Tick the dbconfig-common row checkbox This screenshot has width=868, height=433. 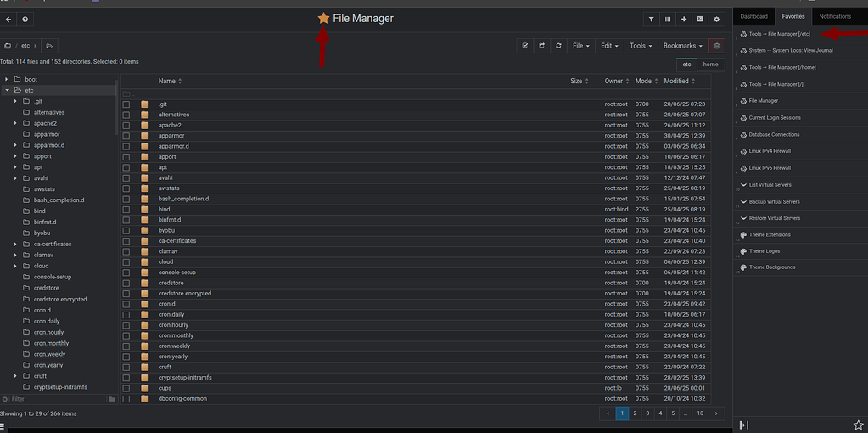click(126, 399)
